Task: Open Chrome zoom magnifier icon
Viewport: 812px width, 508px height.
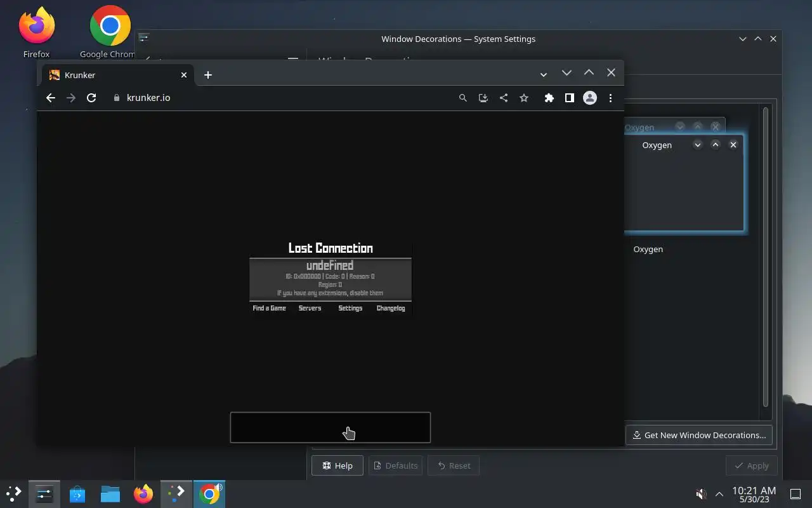Action: (x=463, y=98)
